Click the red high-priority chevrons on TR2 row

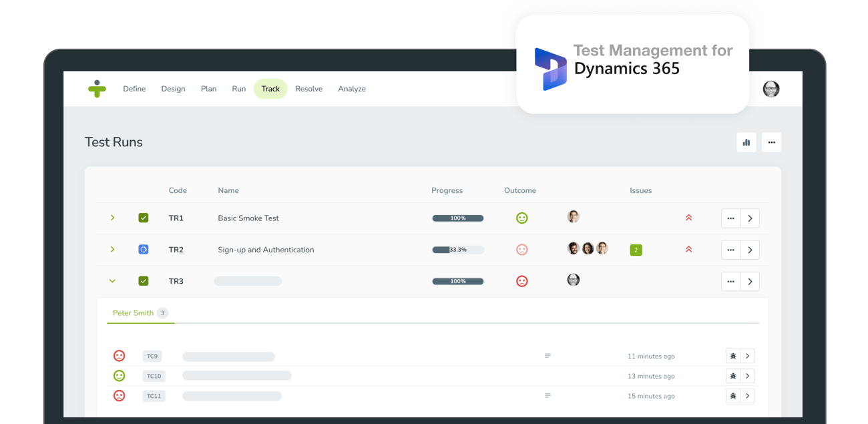coord(688,249)
